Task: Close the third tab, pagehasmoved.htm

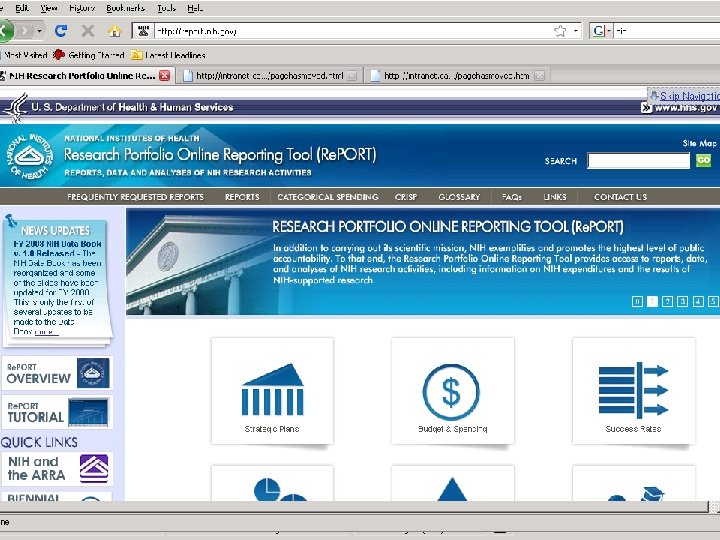Action: pyautogui.click(x=540, y=76)
